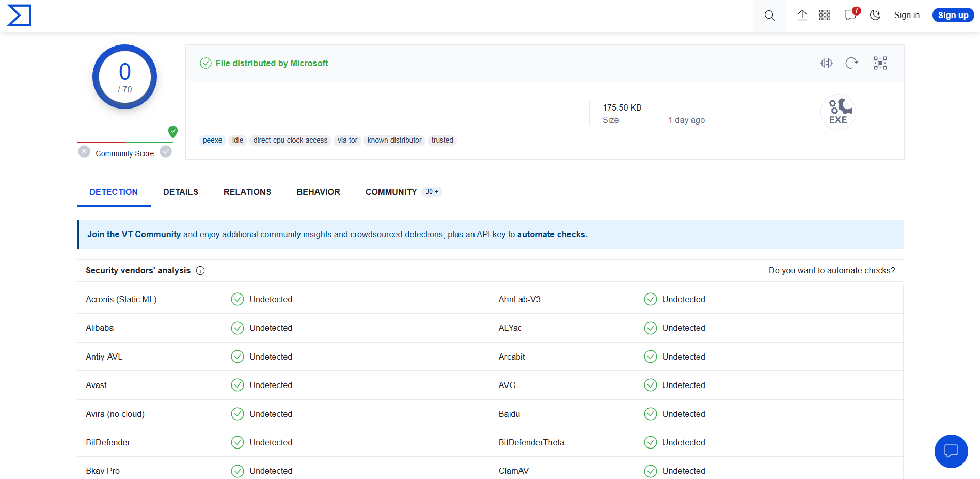Click BitDefenderTheta undetected check icon
This screenshot has width=980, height=479.
point(651,442)
